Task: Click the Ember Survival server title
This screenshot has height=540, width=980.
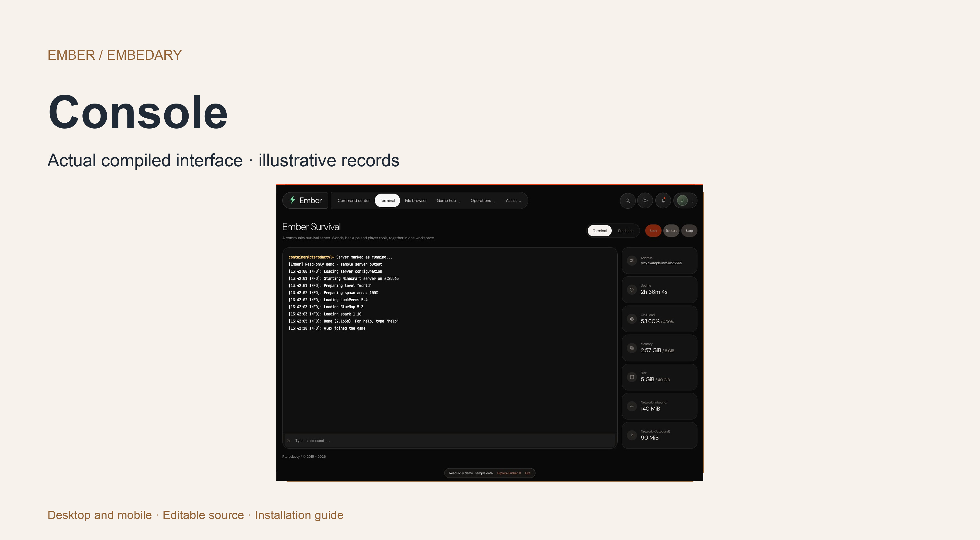Action: [311, 227]
